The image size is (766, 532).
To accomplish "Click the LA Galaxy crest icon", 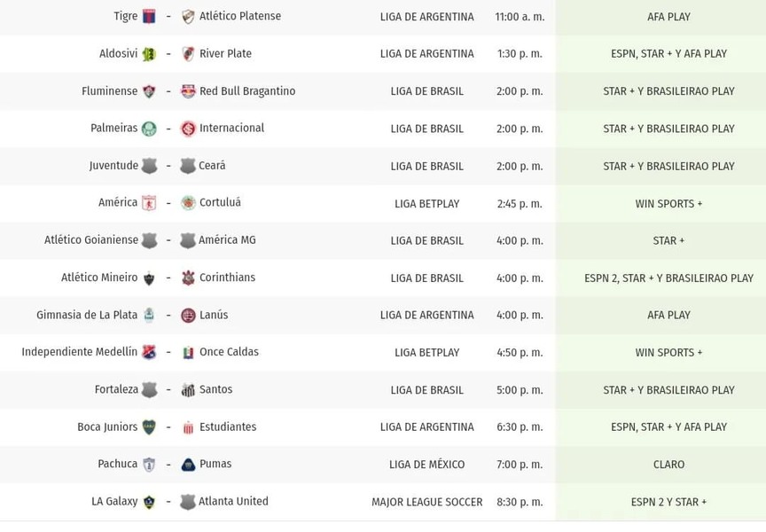I will pyautogui.click(x=149, y=502).
